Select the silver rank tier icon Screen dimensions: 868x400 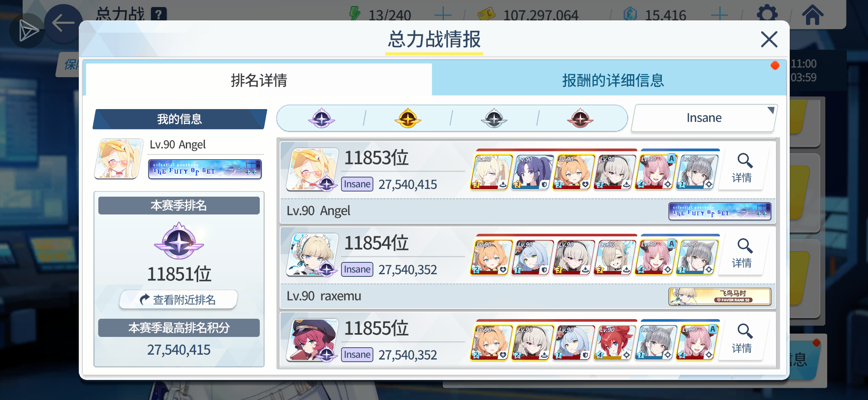coord(494,118)
